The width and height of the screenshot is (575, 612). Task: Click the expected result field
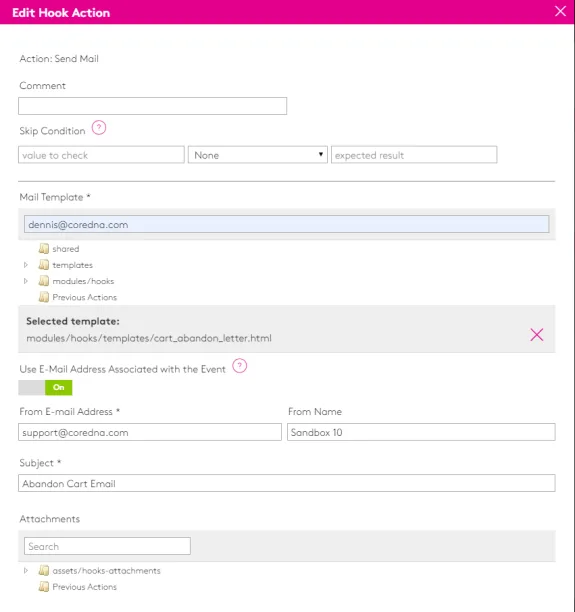point(414,155)
